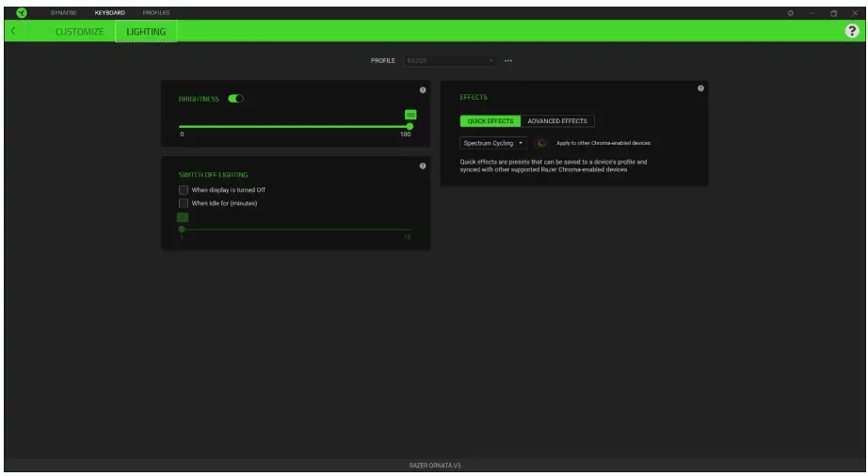Switch to Advanced Effects
Image resolution: width=868 pixels, height=476 pixels.
(x=557, y=121)
